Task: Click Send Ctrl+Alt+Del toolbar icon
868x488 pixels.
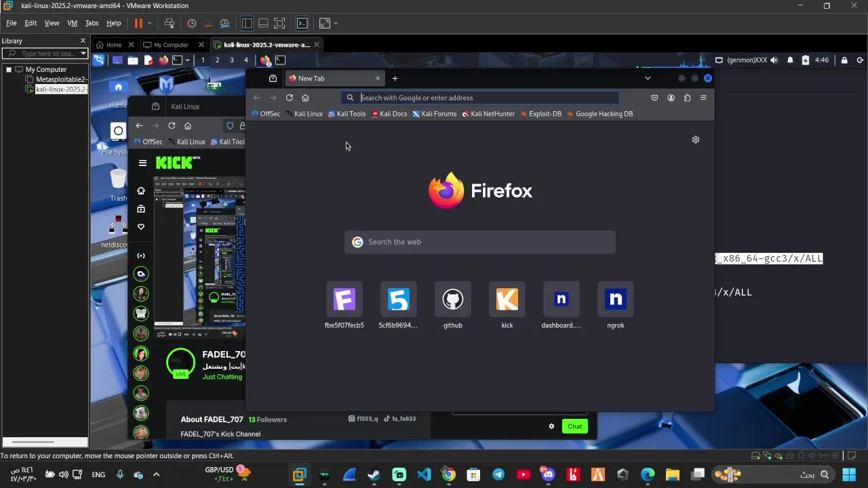Action: (169, 23)
